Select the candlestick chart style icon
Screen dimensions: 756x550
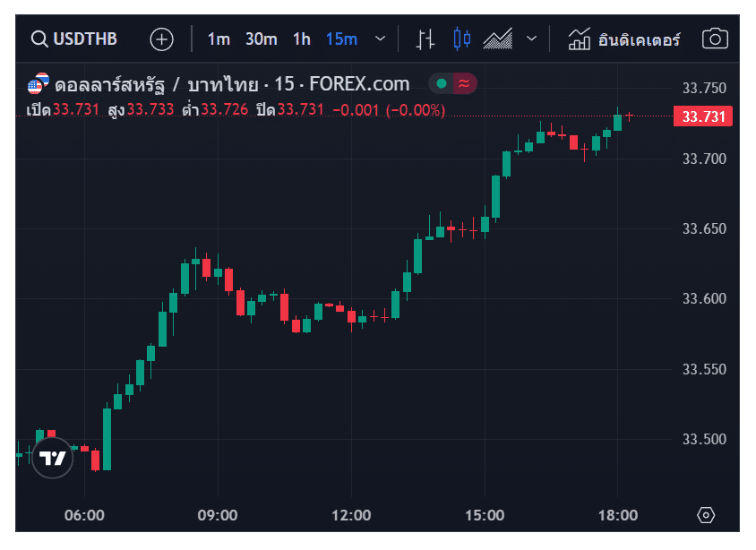[462, 39]
